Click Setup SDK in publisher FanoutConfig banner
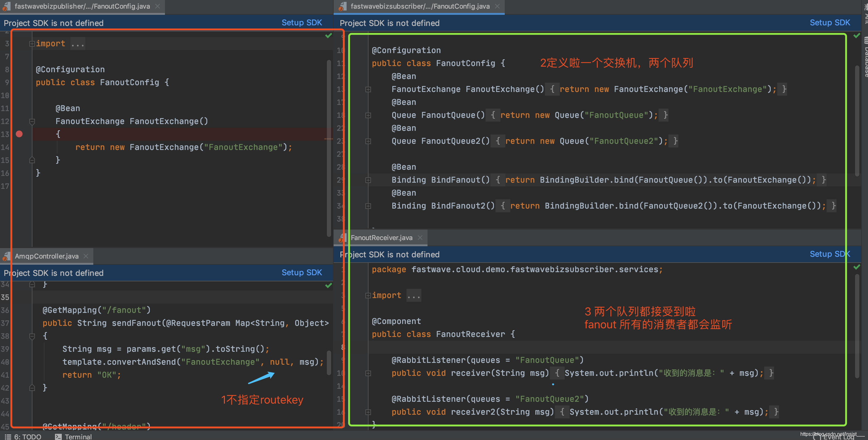The image size is (868, 440). 301,23
